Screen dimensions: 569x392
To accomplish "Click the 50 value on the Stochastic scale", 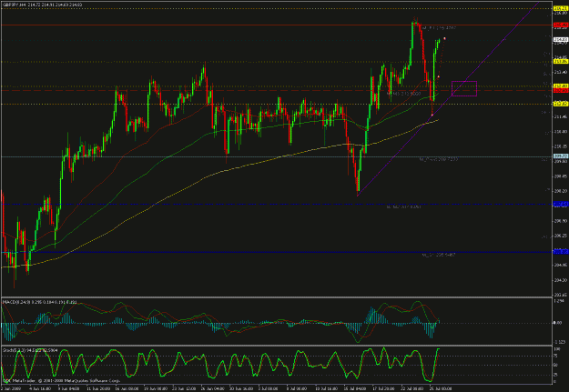I will click(x=556, y=366).
